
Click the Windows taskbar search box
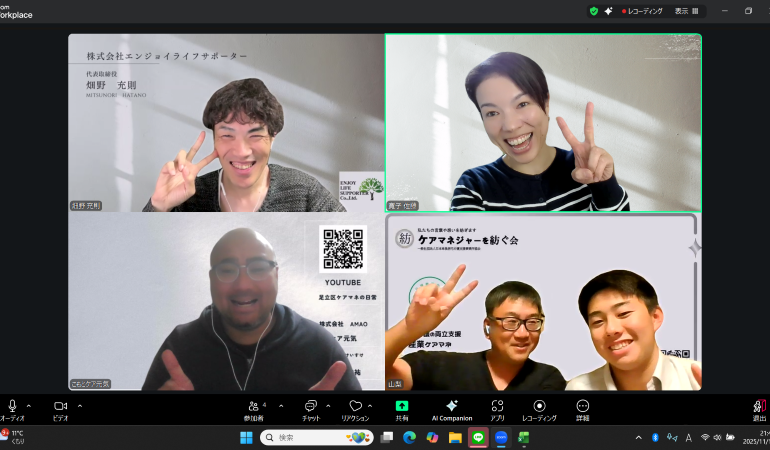pos(316,437)
